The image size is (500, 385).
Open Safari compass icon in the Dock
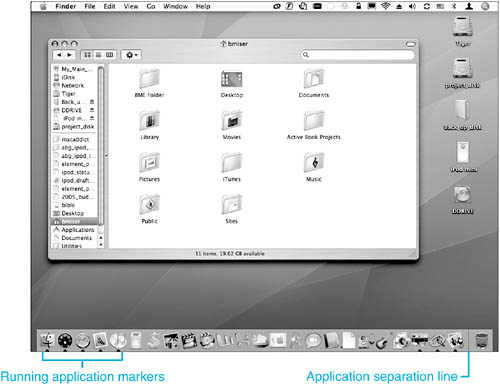pos(83,341)
